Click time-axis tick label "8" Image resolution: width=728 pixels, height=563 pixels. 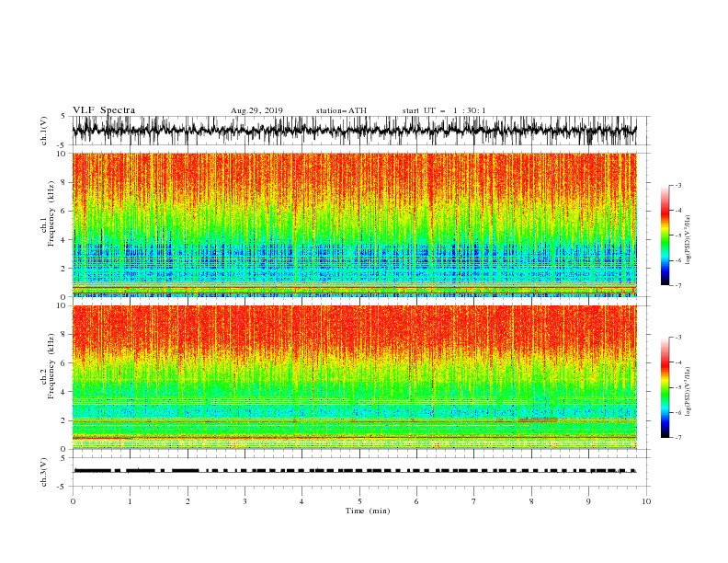(531, 501)
